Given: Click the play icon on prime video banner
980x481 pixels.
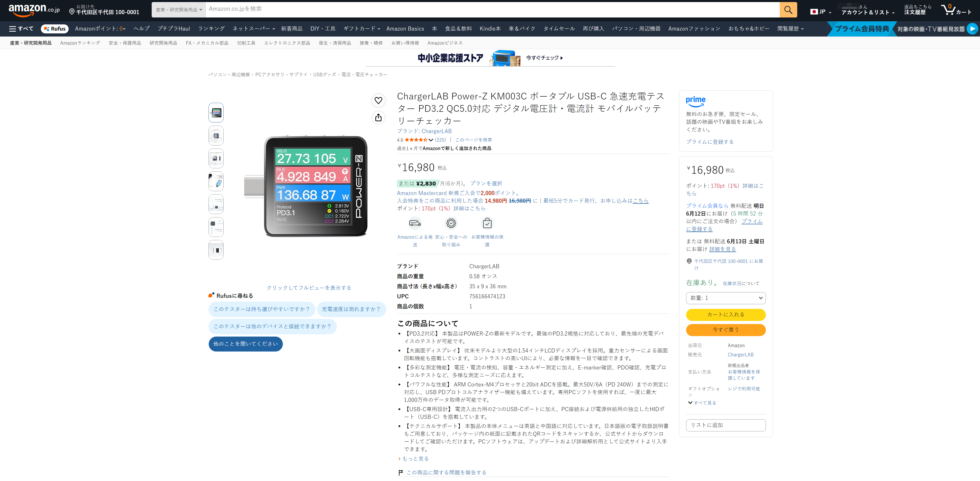Looking at the screenshot, I should [x=972, y=29].
